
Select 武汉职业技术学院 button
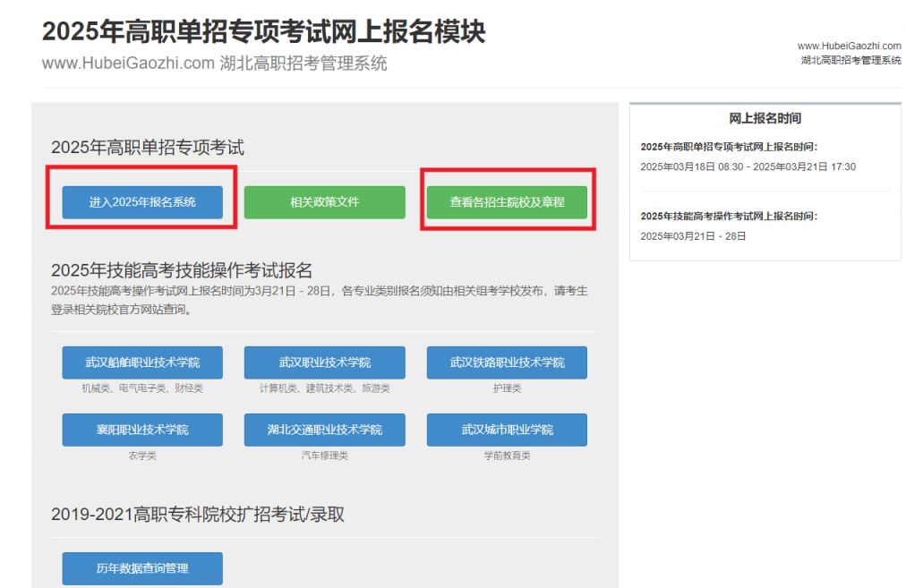(325, 362)
